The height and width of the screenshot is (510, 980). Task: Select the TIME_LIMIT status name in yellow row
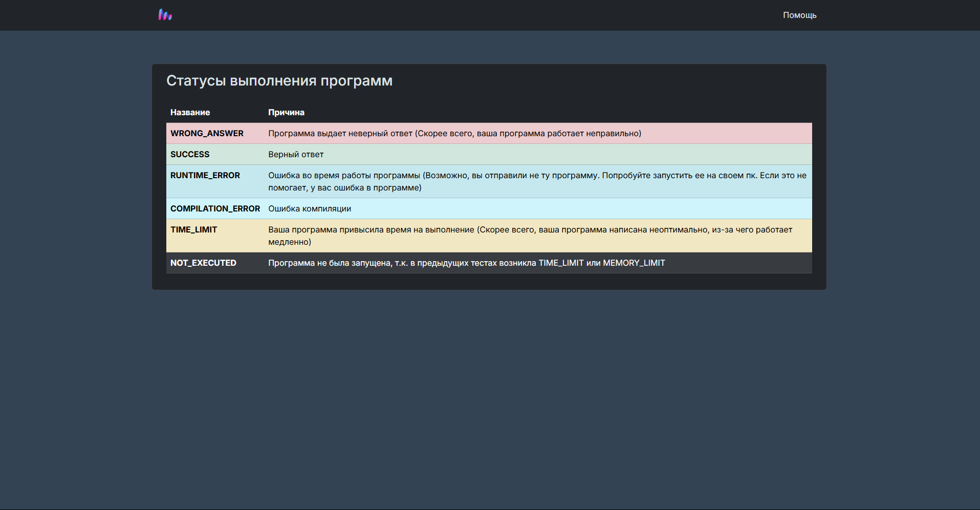193,230
